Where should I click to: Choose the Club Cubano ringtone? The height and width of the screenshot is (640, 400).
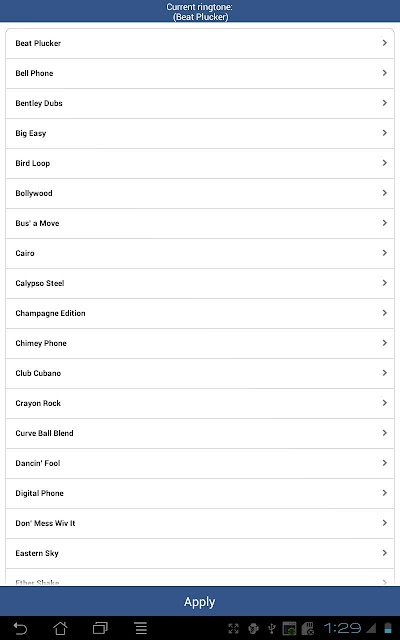[x=200, y=373]
